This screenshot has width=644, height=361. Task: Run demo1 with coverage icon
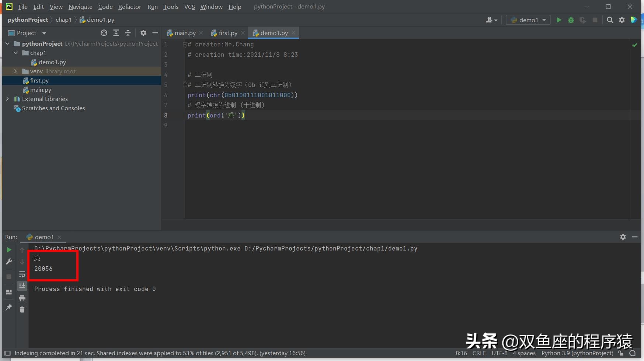click(583, 20)
